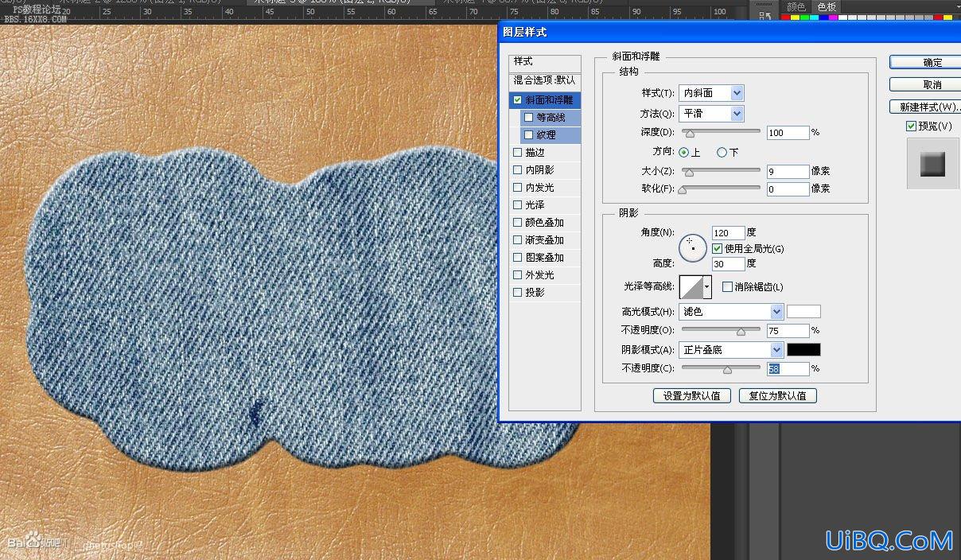Toggle the 预览 checkbox
Viewport: 961px width, 560px height.
[x=911, y=126]
